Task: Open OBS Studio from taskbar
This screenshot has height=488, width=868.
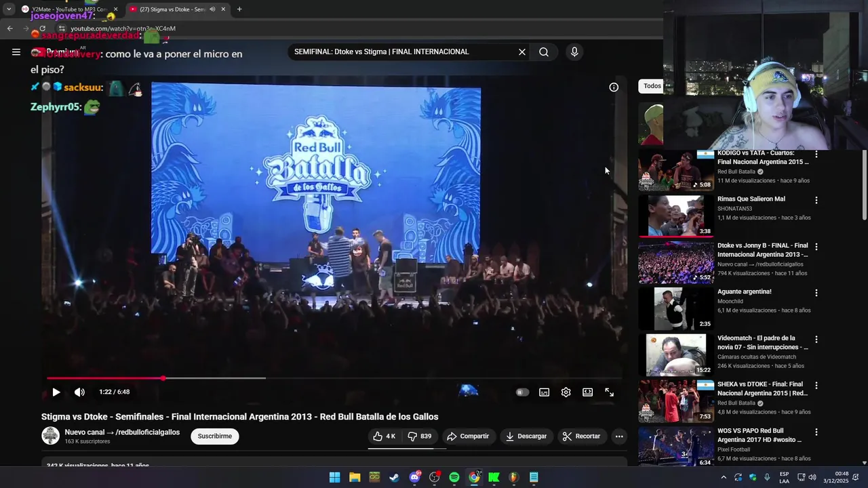Action: coord(435,477)
